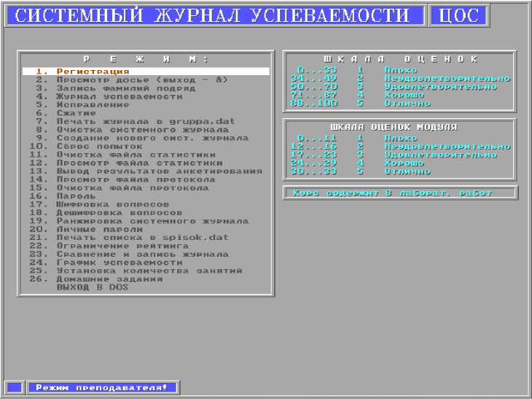532x399 pixels.
Task: Choose item 25 Установка количества занятий
Action: coord(136,271)
